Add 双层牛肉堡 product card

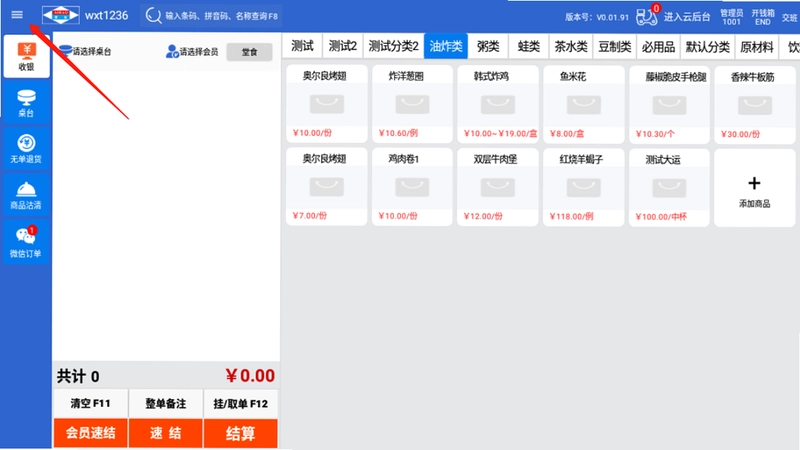click(497, 187)
